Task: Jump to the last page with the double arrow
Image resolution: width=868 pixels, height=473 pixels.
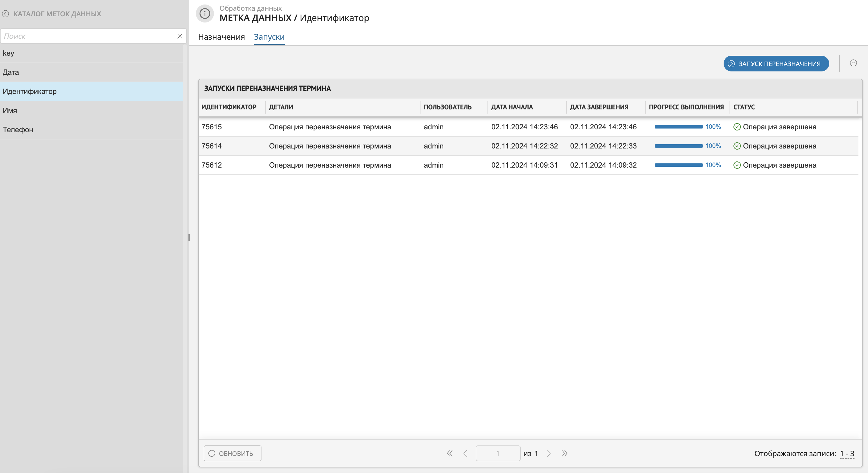Action: [x=564, y=453]
